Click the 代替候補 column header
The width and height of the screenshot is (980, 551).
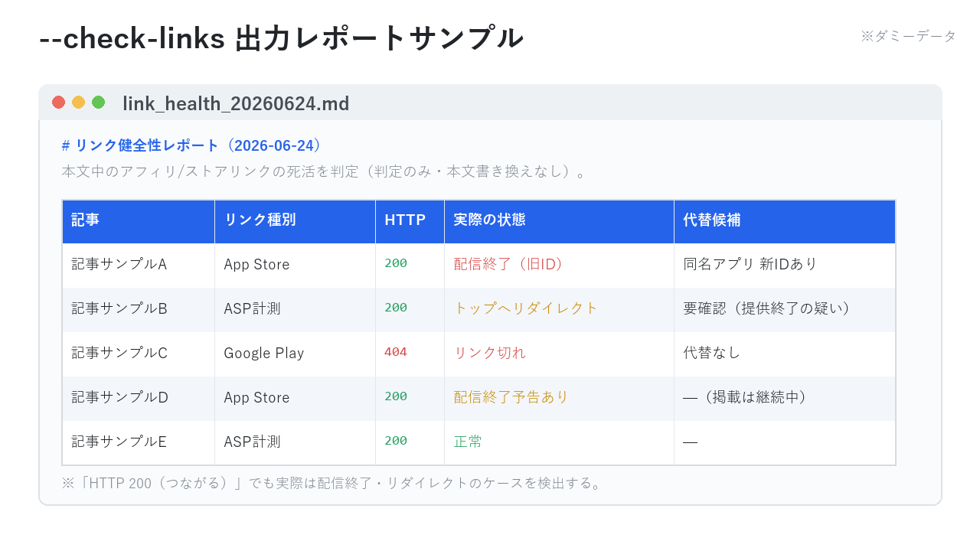[x=785, y=222]
